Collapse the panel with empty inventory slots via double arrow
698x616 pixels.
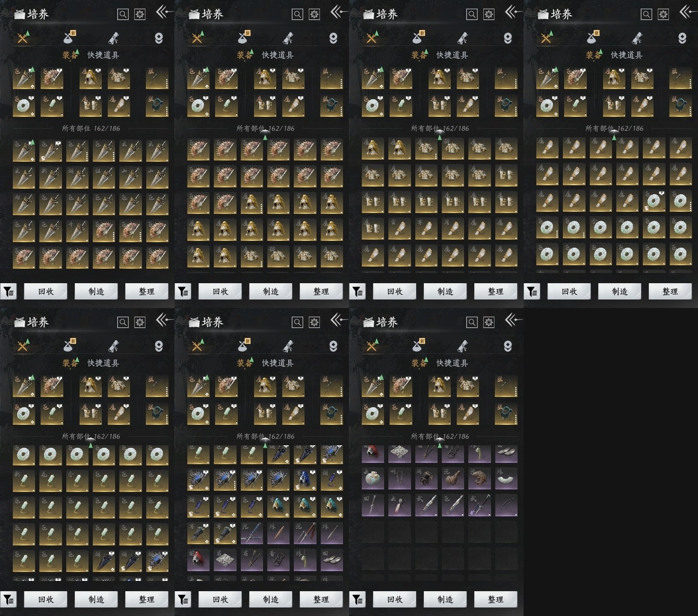click(x=513, y=320)
